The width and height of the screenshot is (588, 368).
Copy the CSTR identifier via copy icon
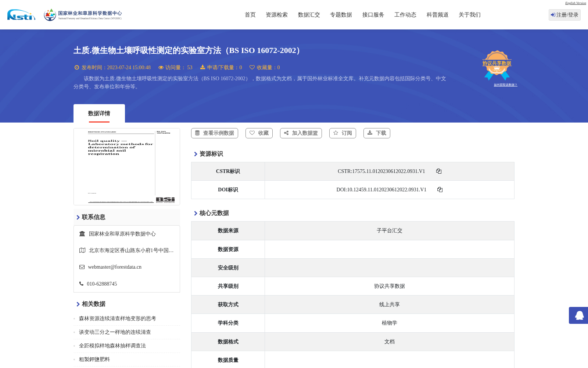[x=439, y=171]
